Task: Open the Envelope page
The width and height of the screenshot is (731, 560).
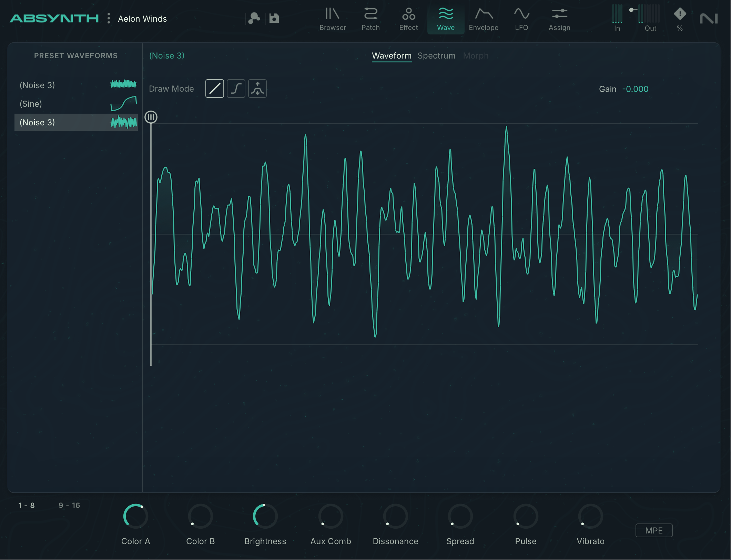Action: pos(484,19)
